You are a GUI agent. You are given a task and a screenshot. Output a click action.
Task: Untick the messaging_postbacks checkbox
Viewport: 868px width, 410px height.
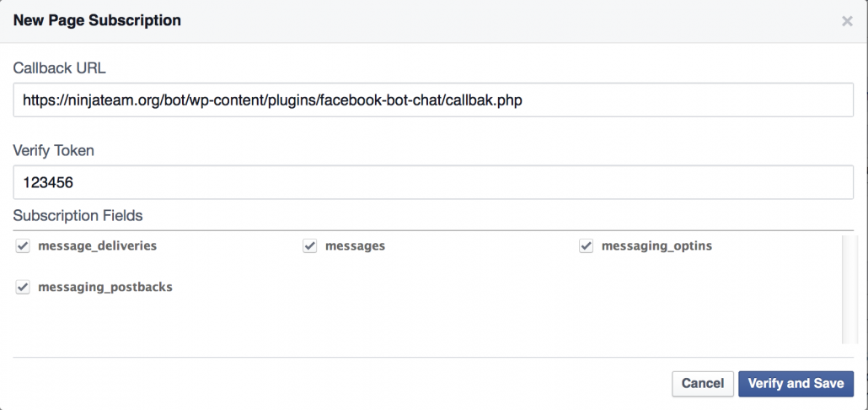(23, 287)
